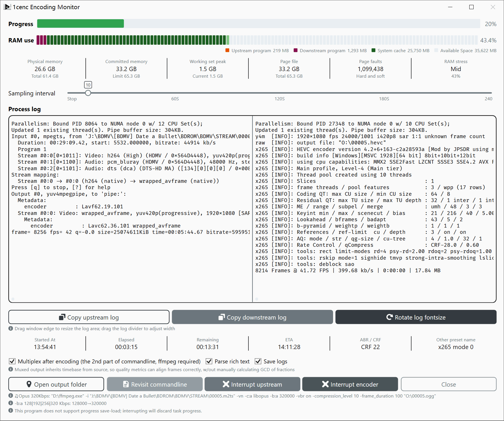Toggle Multiplex after encoding checkbox

12,361
